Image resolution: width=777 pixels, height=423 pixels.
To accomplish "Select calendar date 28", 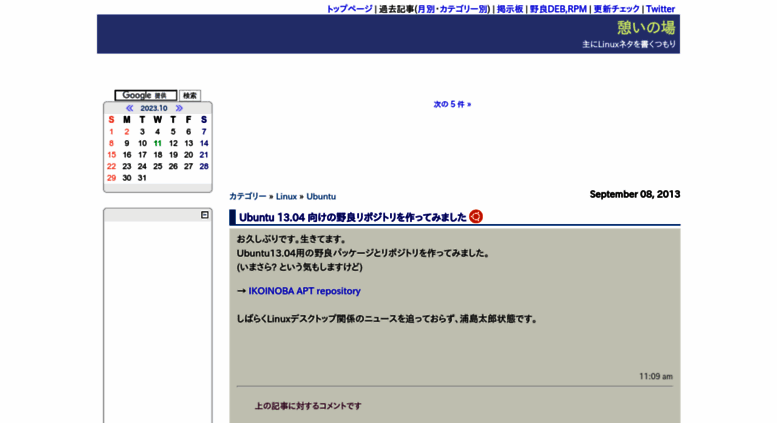I will (x=204, y=166).
